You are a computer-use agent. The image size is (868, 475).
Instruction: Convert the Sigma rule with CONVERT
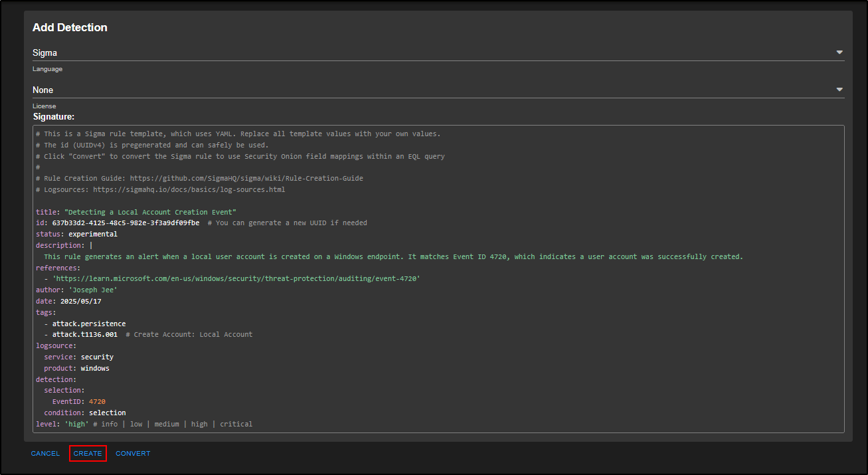pos(133,454)
